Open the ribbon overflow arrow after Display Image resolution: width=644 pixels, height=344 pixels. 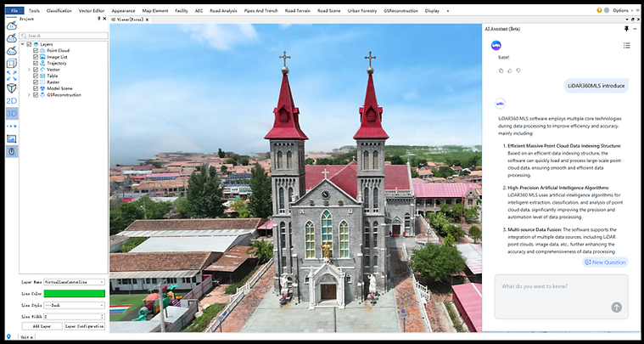[x=448, y=11]
